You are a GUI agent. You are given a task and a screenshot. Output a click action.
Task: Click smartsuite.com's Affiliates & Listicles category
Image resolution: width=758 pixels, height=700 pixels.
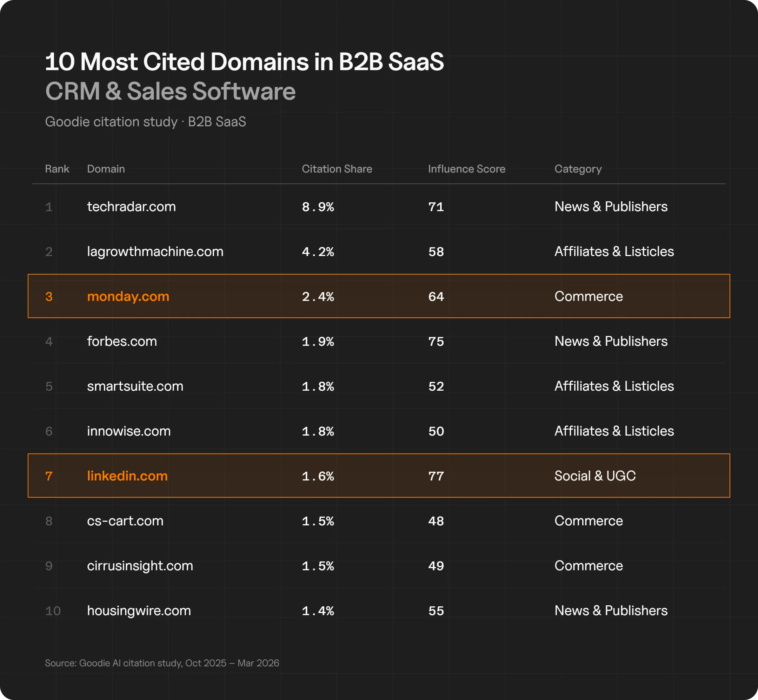pyautogui.click(x=614, y=386)
